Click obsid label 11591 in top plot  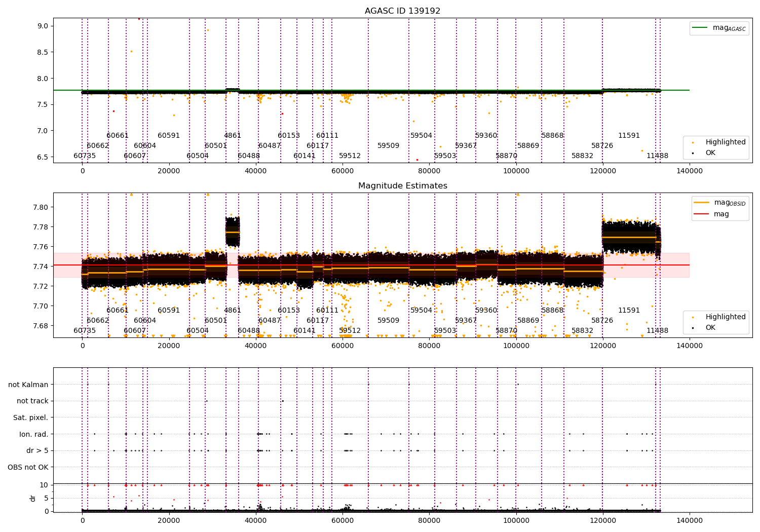(x=629, y=136)
